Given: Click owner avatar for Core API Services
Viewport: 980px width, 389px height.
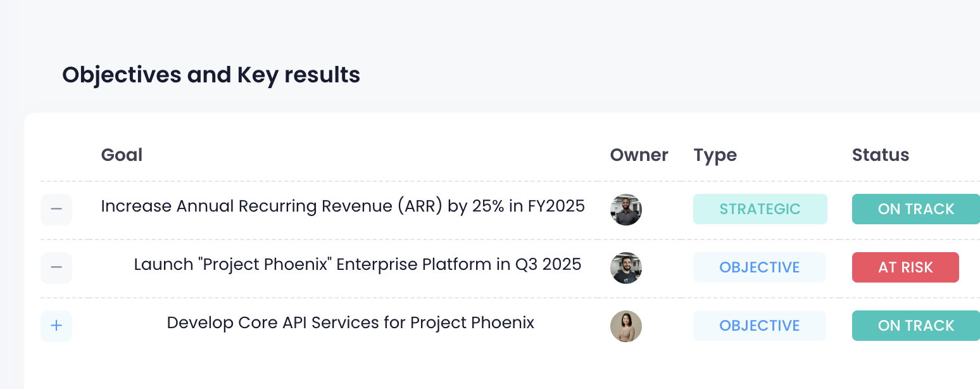Looking at the screenshot, I should pos(626,326).
